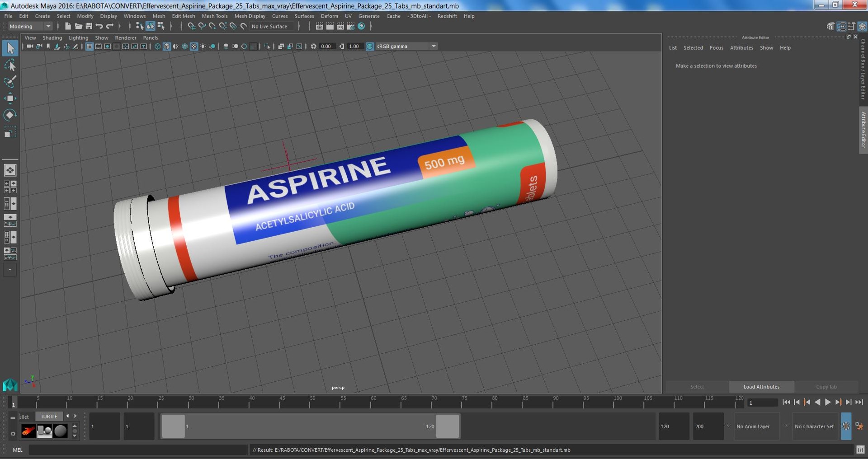The height and width of the screenshot is (459, 868).
Task: Enable select by hierarchy mode
Action: coord(140,26)
